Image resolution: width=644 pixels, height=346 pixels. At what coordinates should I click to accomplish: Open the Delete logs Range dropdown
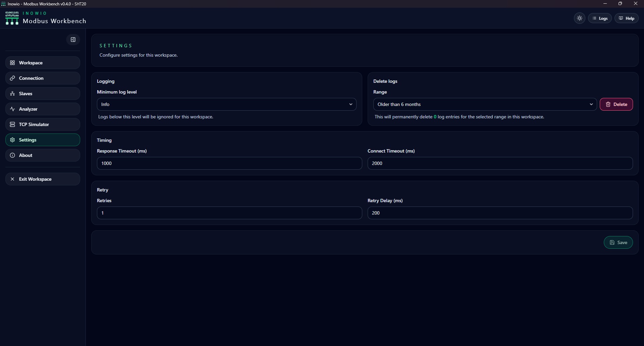[x=485, y=104]
